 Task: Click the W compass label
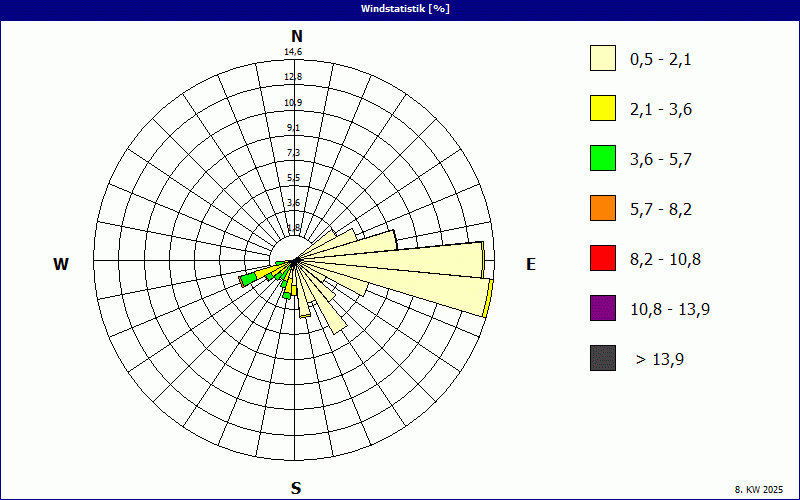(61, 264)
